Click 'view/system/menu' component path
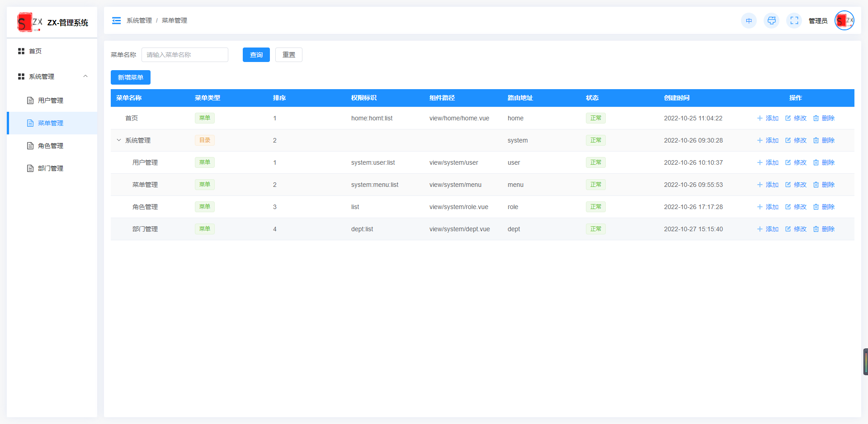 [455, 185]
